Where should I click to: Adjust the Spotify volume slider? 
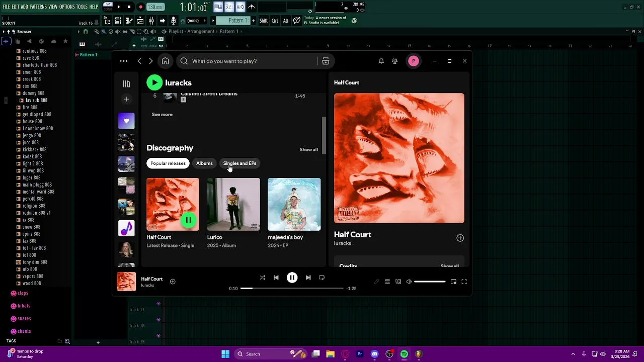(x=430, y=282)
